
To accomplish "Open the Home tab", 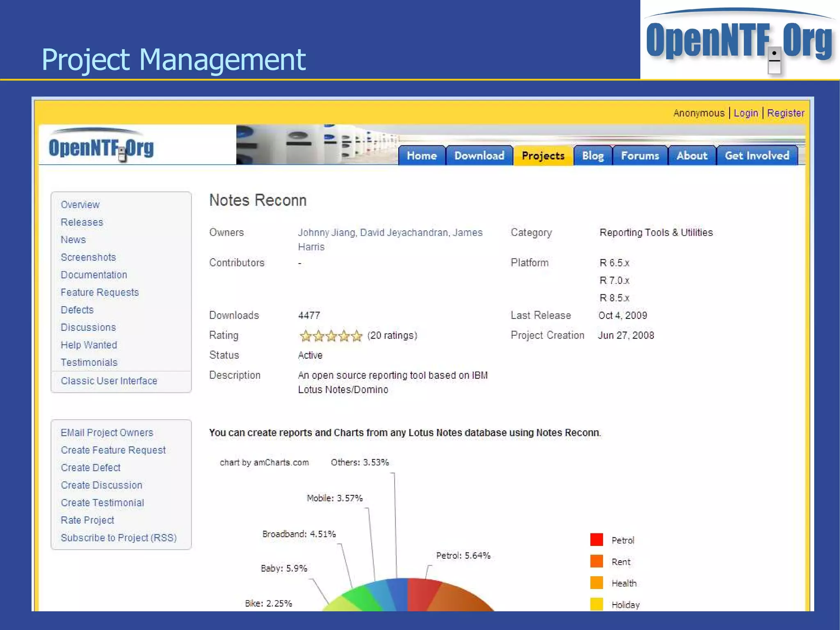I will [422, 156].
